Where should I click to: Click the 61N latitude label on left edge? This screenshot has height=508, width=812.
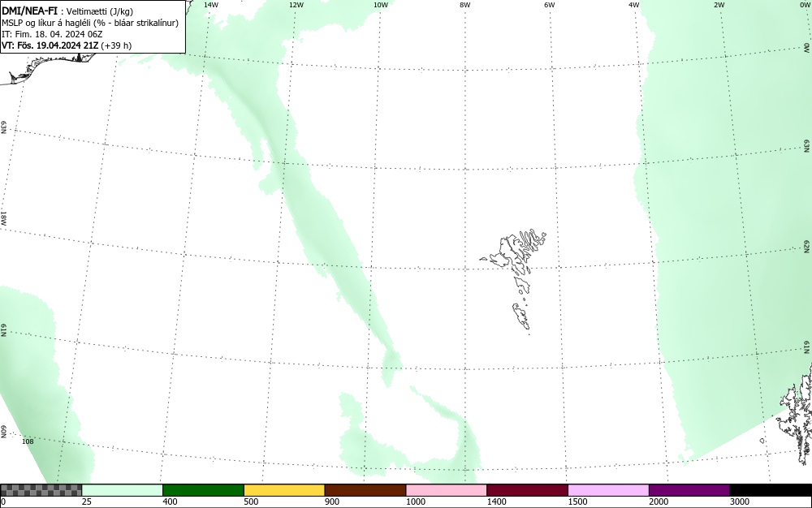(x=3, y=331)
